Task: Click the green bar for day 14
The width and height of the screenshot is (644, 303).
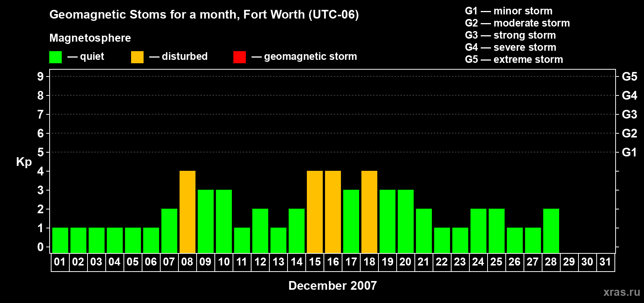Action: click(297, 231)
